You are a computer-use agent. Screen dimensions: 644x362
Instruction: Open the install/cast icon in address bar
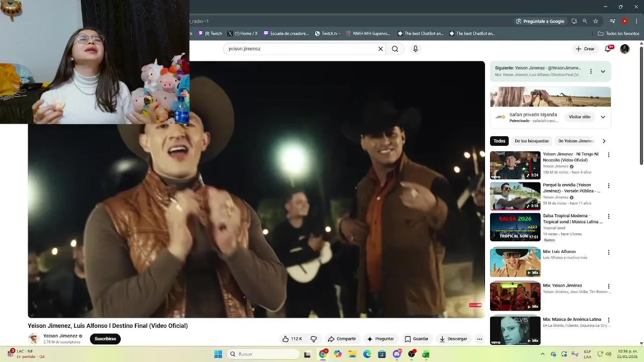574,21
